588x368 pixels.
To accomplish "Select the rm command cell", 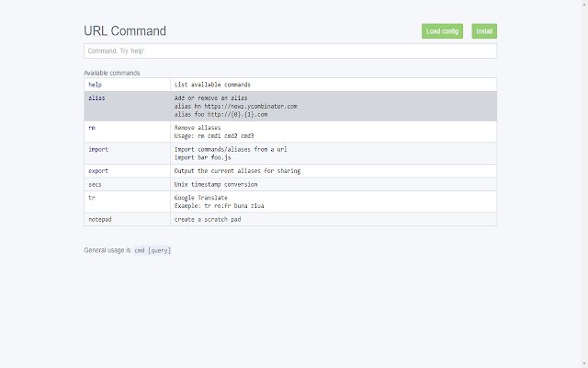I will pyautogui.click(x=127, y=132).
